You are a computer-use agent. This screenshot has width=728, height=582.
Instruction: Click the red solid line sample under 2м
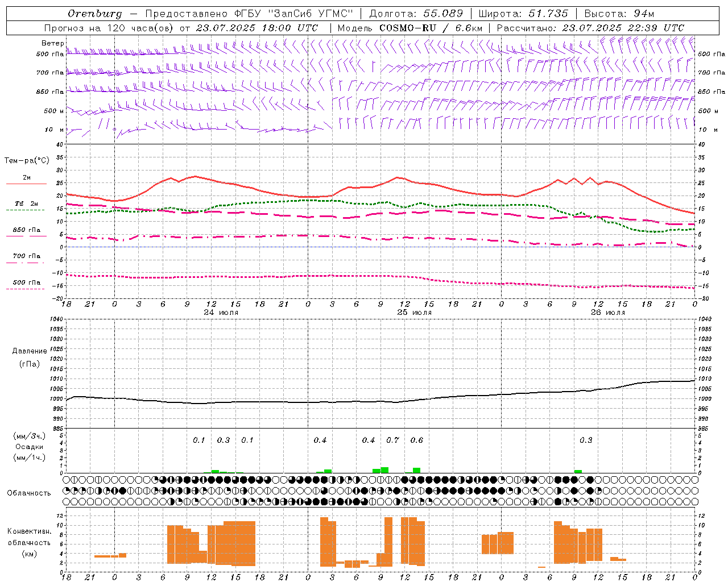(x=26, y=184)
